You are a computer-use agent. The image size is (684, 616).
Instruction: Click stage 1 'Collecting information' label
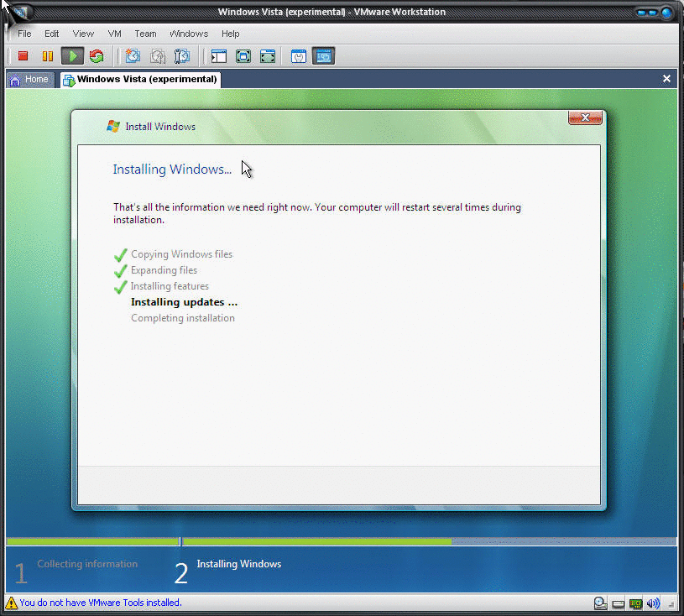tap(87, 564)
